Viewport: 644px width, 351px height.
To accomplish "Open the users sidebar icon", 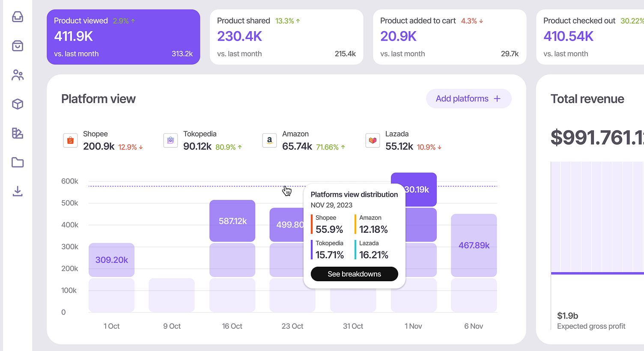I will (18, 75).
